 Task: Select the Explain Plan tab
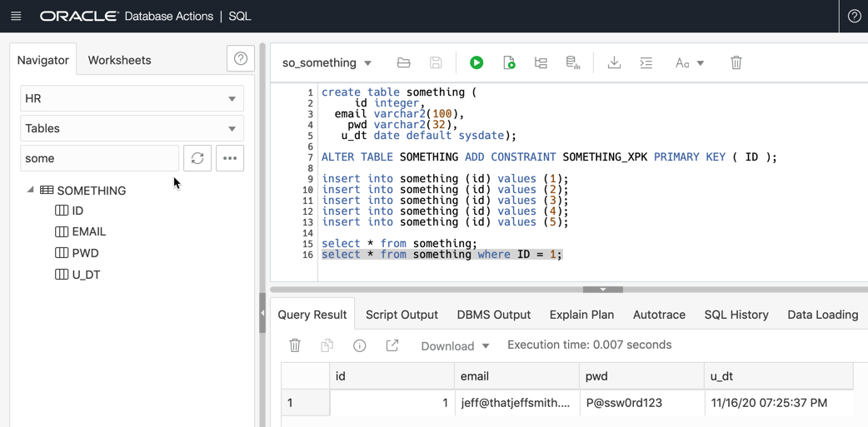[581, 315]
